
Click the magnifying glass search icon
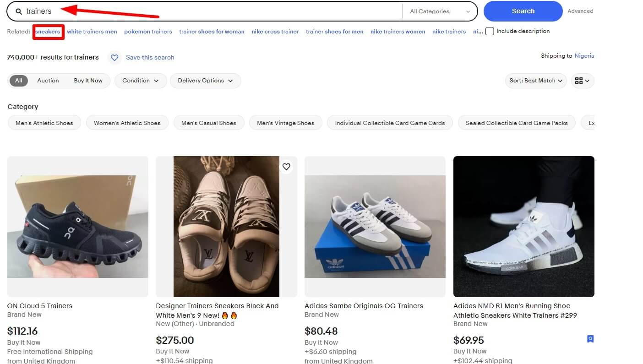coord(19,11)
